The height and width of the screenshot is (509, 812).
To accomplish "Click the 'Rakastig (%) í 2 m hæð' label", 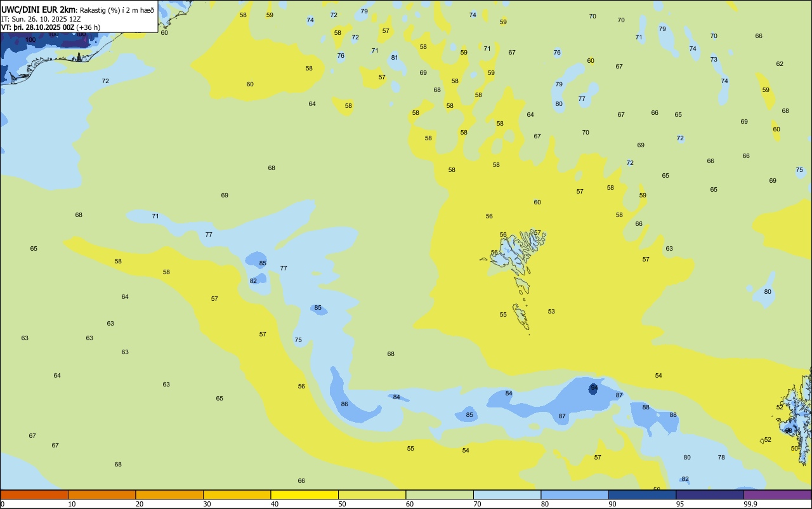I will click(117, 10).
